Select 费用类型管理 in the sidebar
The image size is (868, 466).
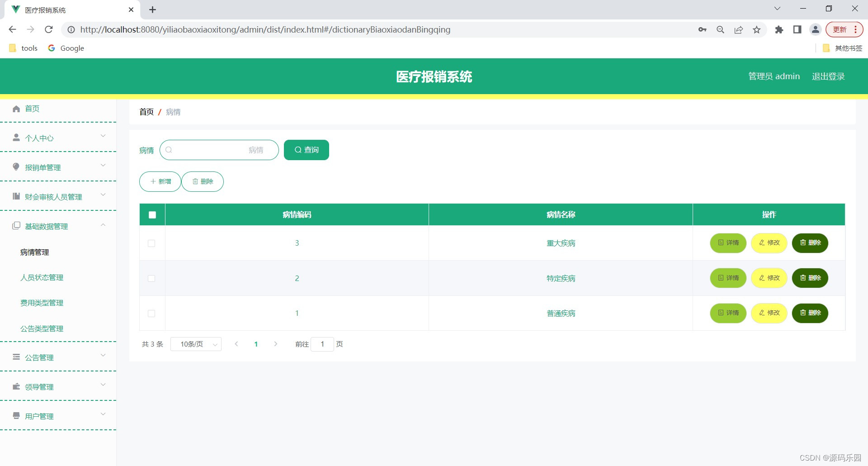point(42,303)
